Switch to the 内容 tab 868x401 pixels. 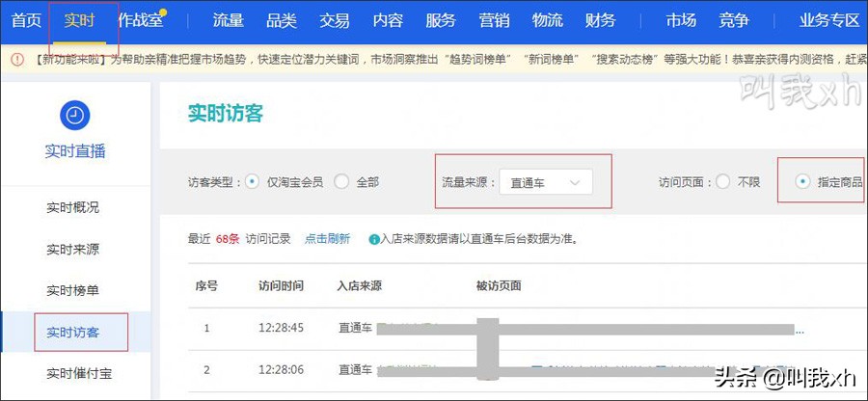[x=388, y=21]
